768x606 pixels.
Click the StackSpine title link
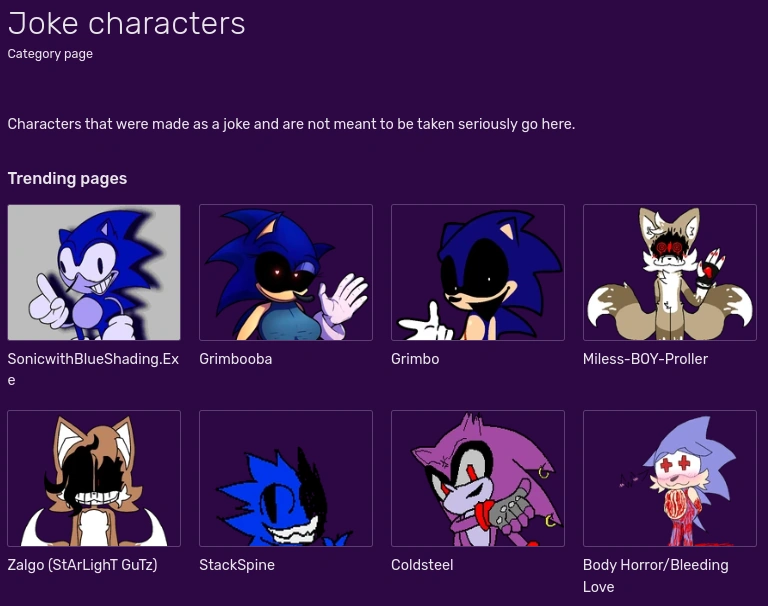pyautogui.click(x=237, y=565)
